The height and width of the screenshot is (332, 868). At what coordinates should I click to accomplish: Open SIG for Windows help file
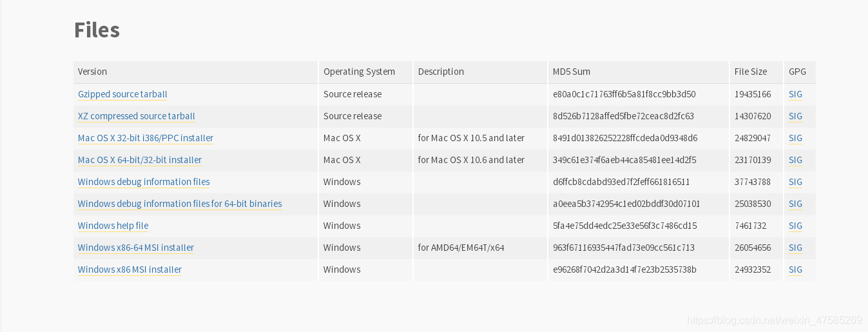point(795,226)
